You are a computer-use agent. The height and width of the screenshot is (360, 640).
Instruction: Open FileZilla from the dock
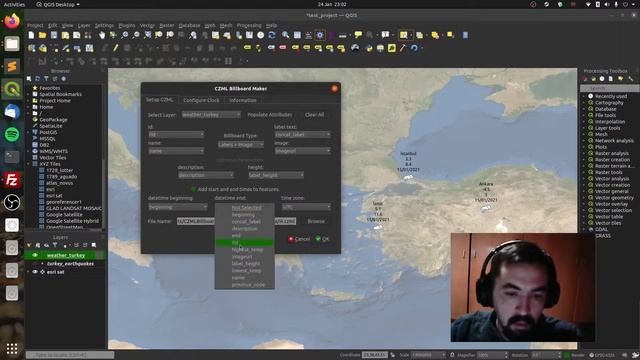12,180
